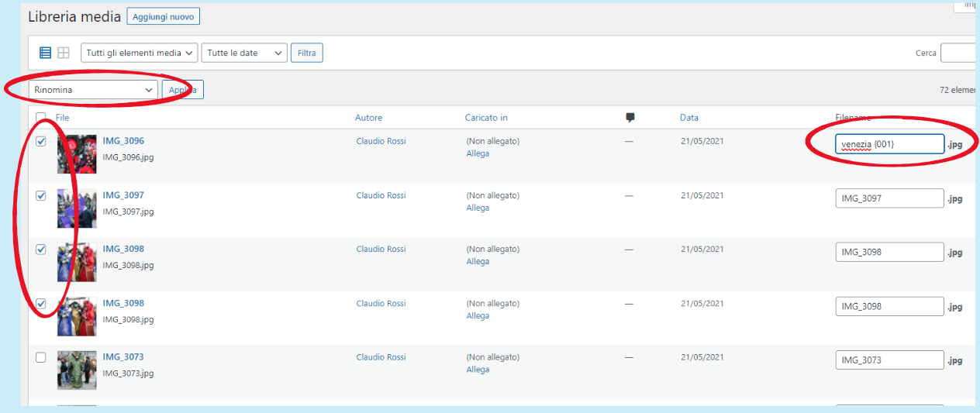Toggle the select-all checkbox beside File
The height and width of the screenshot is (413, 980).
pyautogui.click(x=41, y=118)
